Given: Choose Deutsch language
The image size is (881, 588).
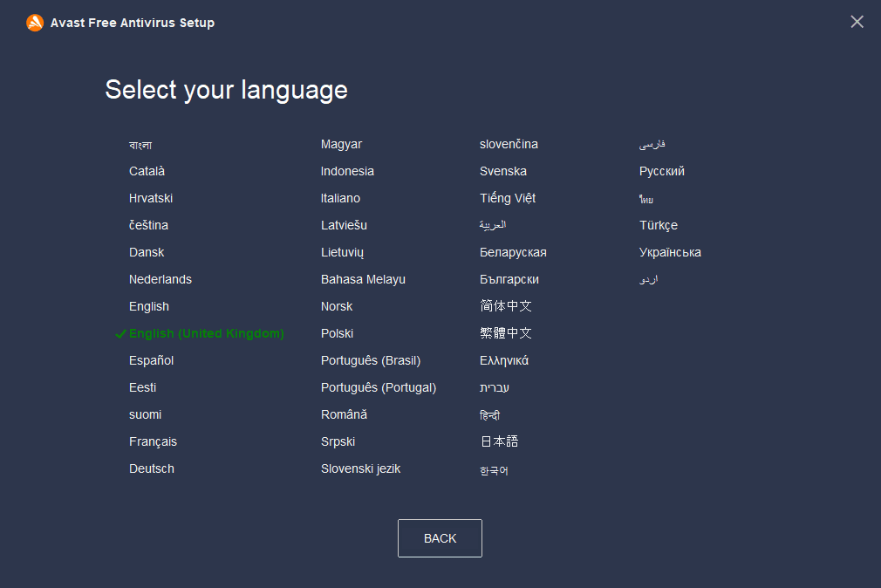Looking at the screenshot, I should (x=151, y=468).
